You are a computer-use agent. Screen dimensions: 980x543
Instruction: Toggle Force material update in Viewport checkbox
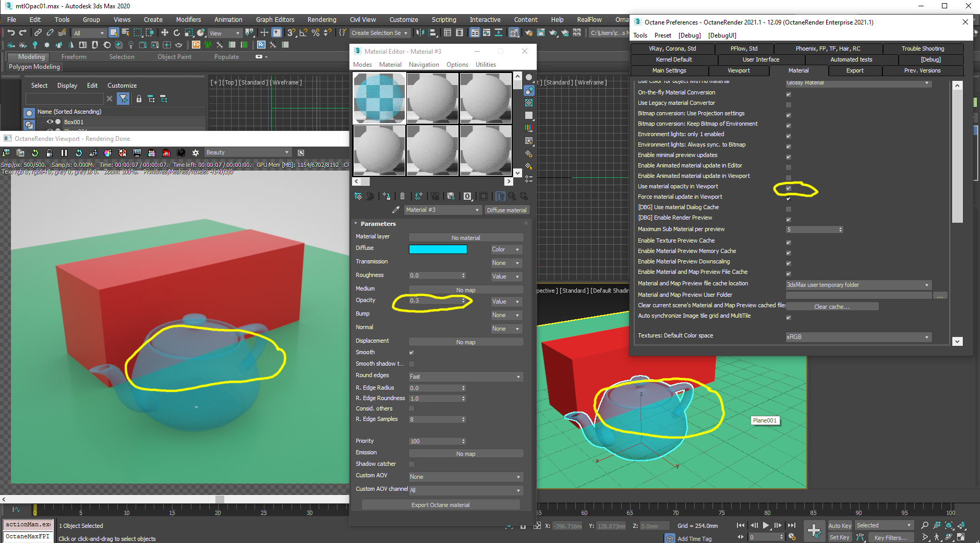(789, 199)
